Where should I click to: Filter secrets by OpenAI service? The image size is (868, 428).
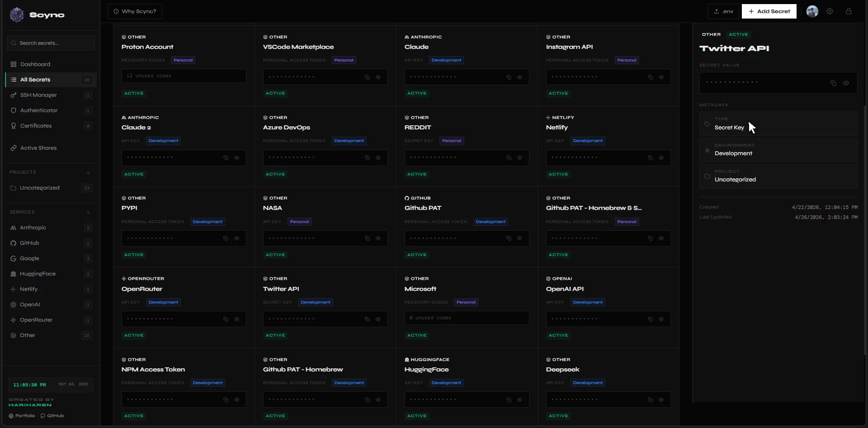coord(51,304)
